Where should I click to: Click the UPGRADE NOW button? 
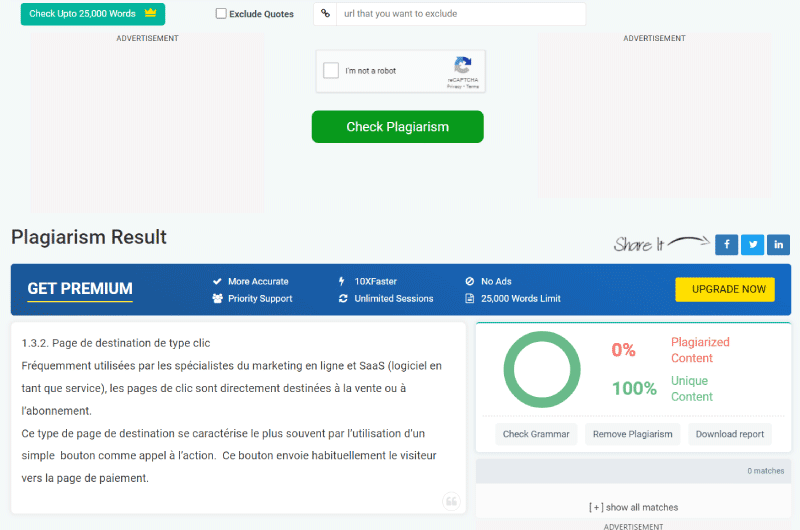pyautogui.click(x=725, y=289)
